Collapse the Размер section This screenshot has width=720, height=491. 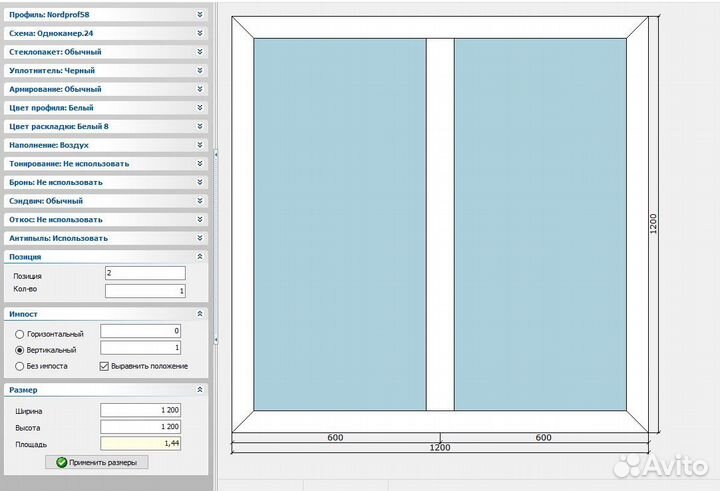[200, 390]
